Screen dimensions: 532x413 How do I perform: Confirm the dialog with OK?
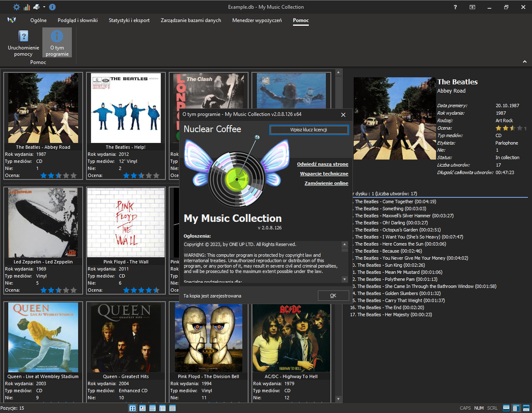[333, 296]
